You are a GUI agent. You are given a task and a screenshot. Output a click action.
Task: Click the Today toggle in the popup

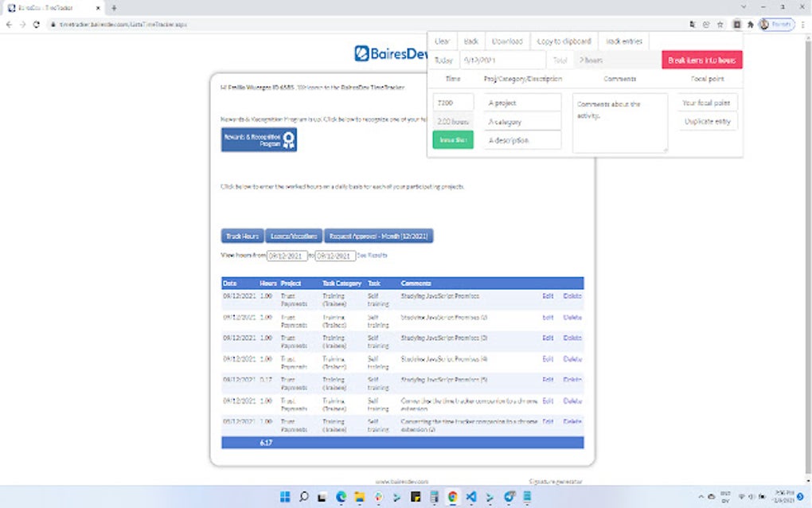[443, 60]
